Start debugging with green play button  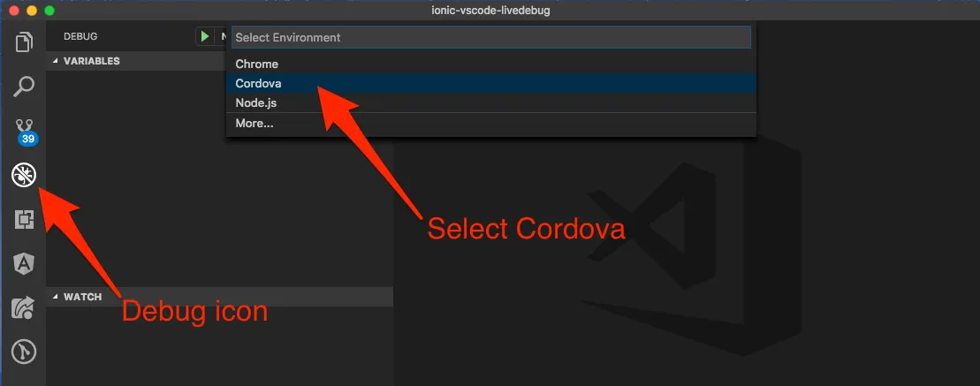204,36
